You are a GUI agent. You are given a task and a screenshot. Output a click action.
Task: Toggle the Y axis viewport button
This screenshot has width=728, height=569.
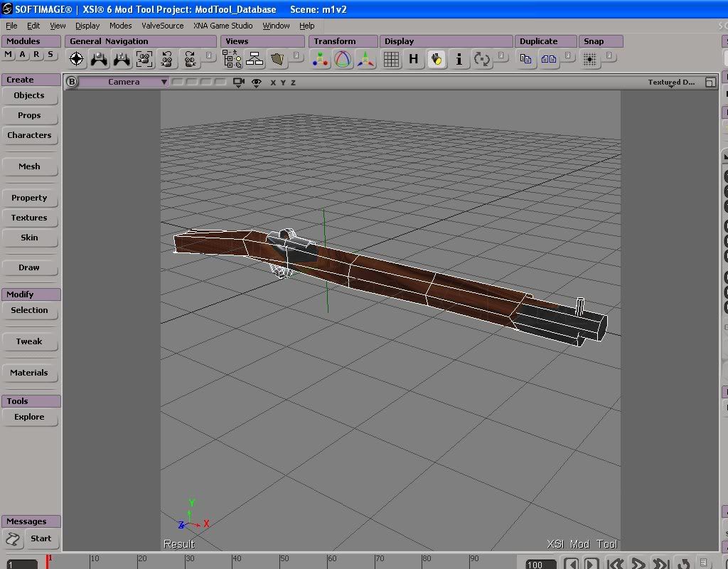coord(283,83)
